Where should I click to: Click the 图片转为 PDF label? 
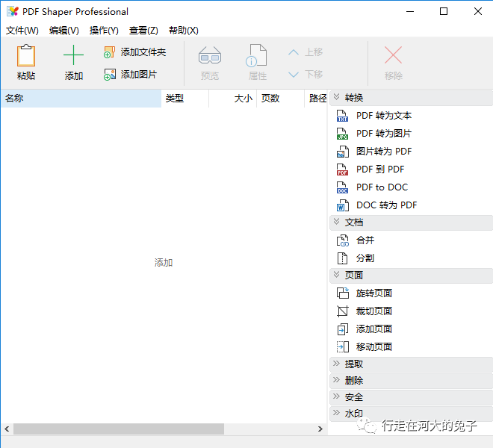(384, 152)
